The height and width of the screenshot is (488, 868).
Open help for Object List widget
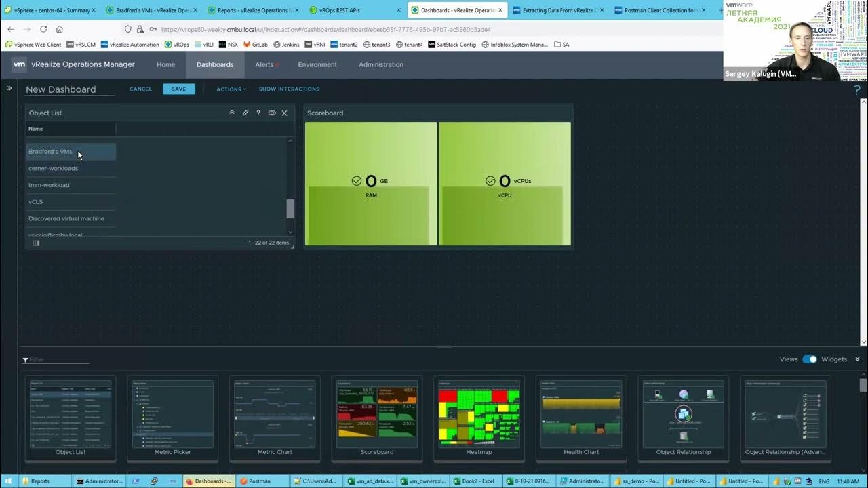(x=258, y=113)
